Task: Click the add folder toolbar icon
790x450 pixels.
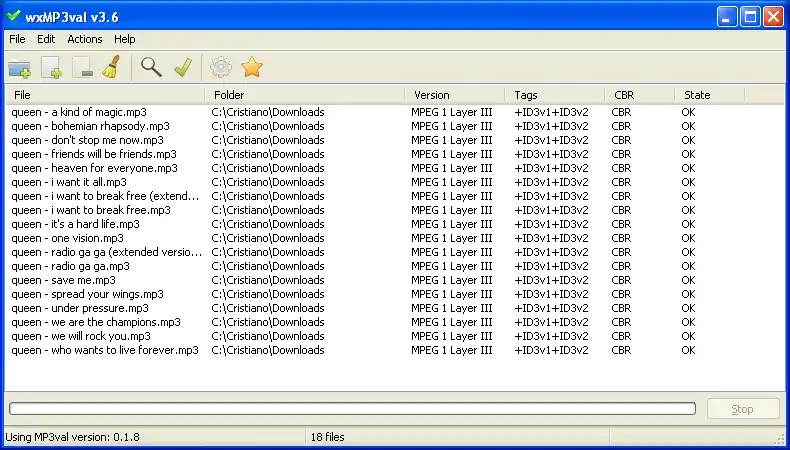Action: tap(20, 67)
